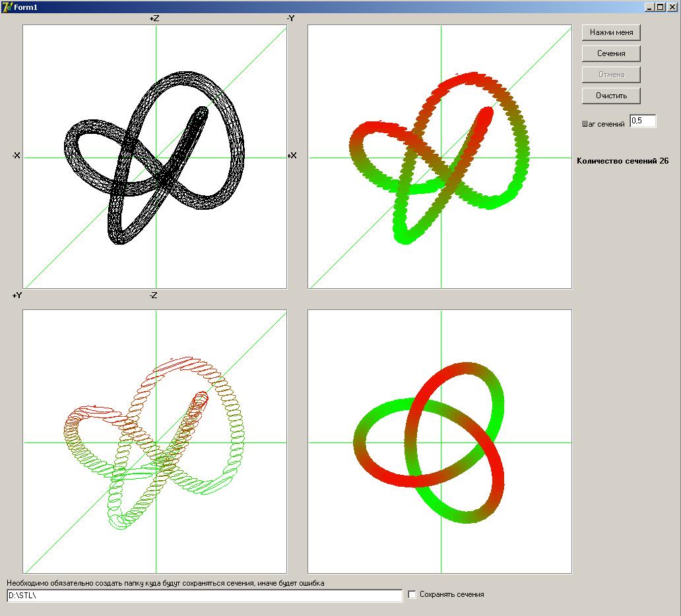
Task: Click the -Z axis label
Action: coord(153,295)
